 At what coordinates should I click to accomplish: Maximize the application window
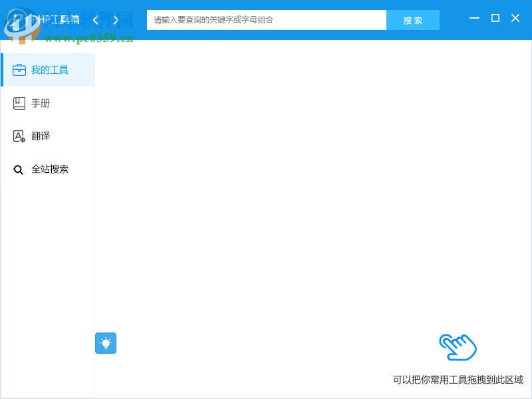click(495, 19)
